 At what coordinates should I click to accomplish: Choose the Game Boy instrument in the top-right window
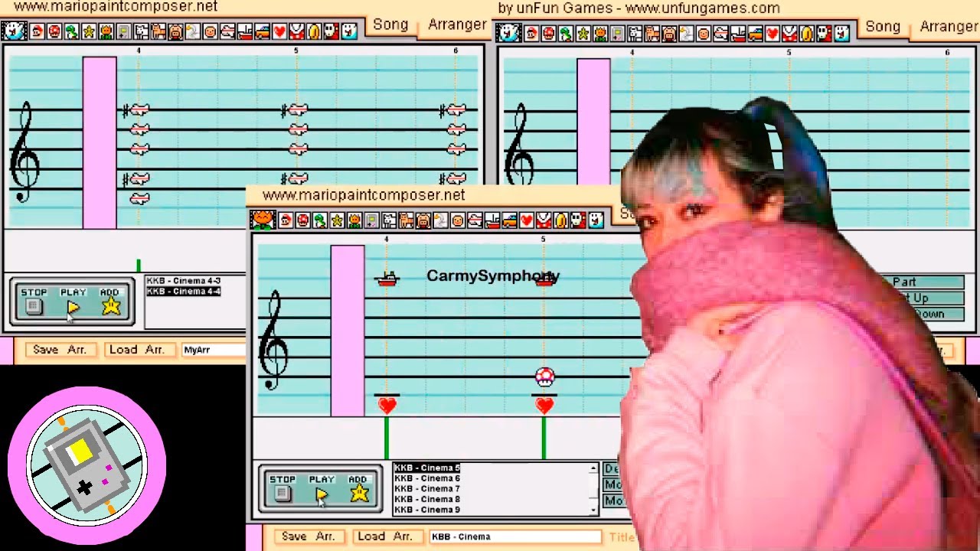coord(618,34)
